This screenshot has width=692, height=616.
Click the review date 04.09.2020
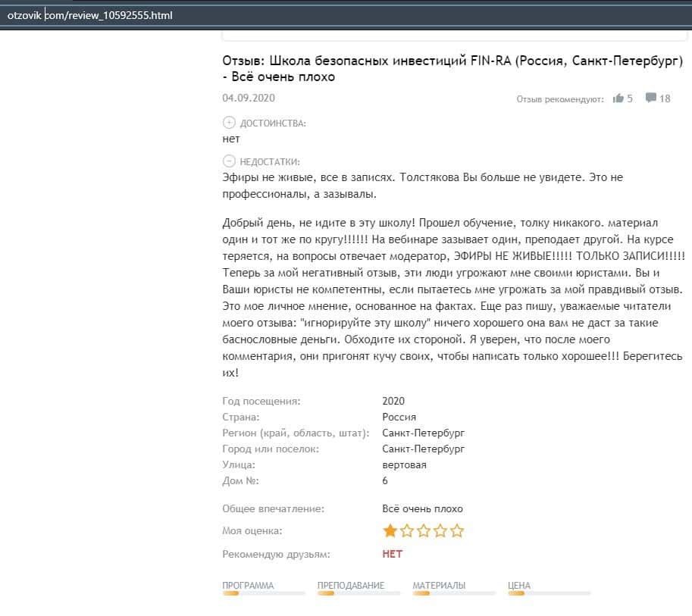coord(249,98)
